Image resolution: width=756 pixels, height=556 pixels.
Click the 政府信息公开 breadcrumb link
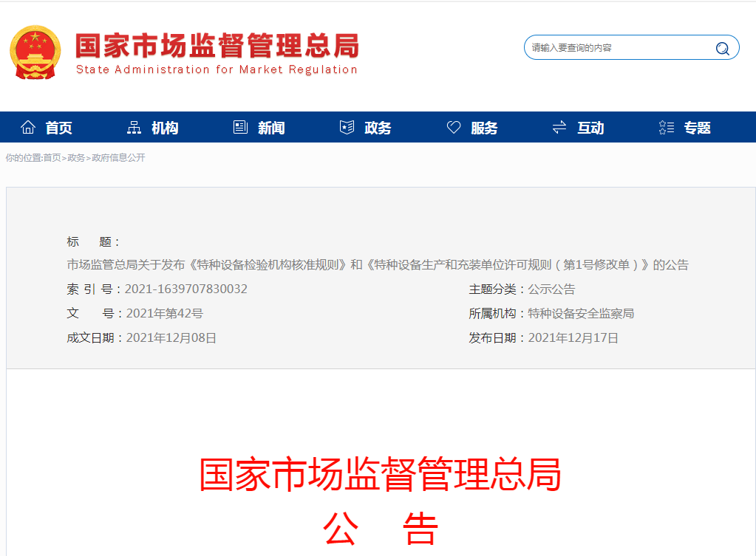[x=118, y=158]
